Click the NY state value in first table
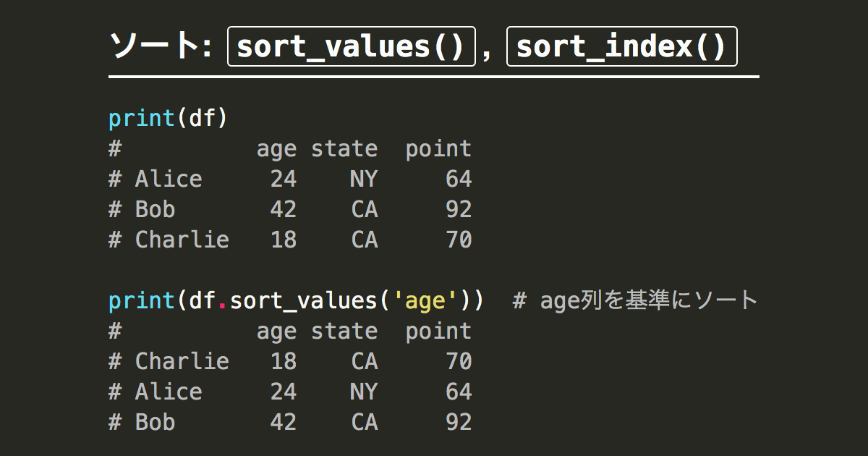 coord(364,179)
